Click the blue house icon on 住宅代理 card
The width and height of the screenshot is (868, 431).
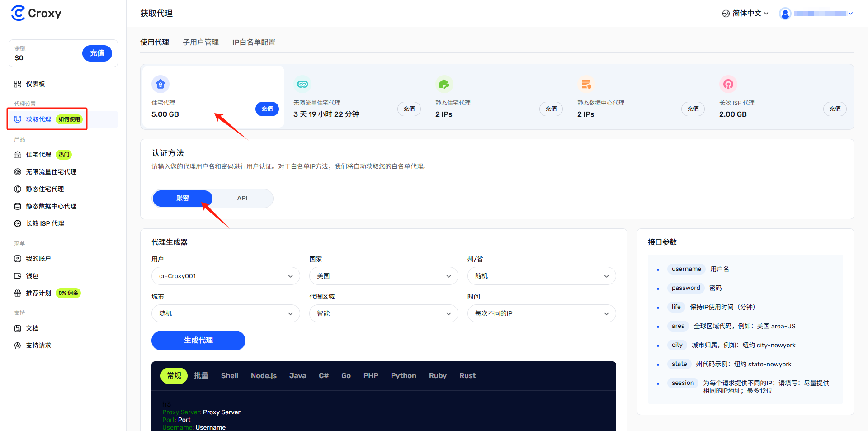(160, 84)
